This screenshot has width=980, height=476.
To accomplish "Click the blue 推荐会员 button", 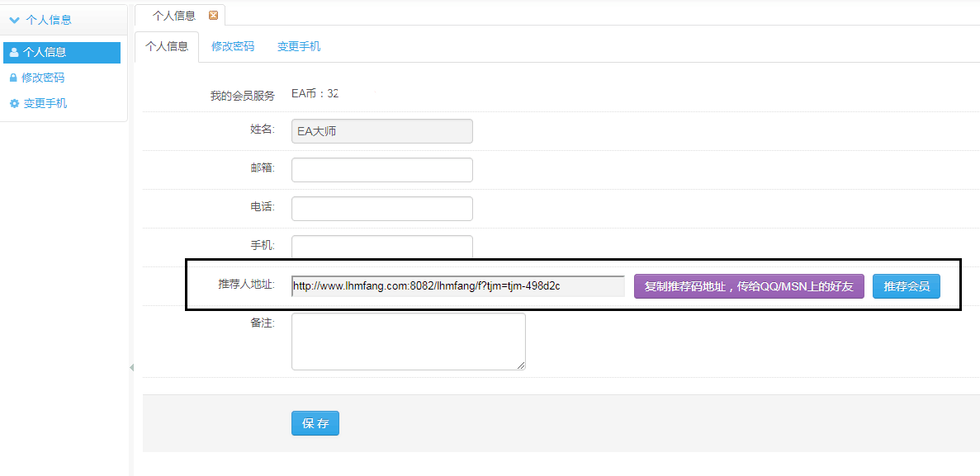I will (906, 286).
